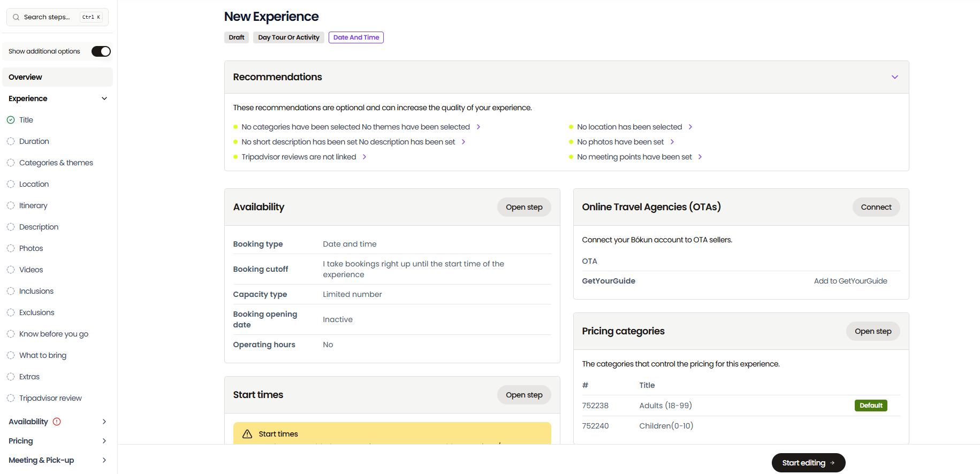Expand the Pricing section in sidebar
The height and width of the screenshot is (474, 980).
click(x=104, y=441)
